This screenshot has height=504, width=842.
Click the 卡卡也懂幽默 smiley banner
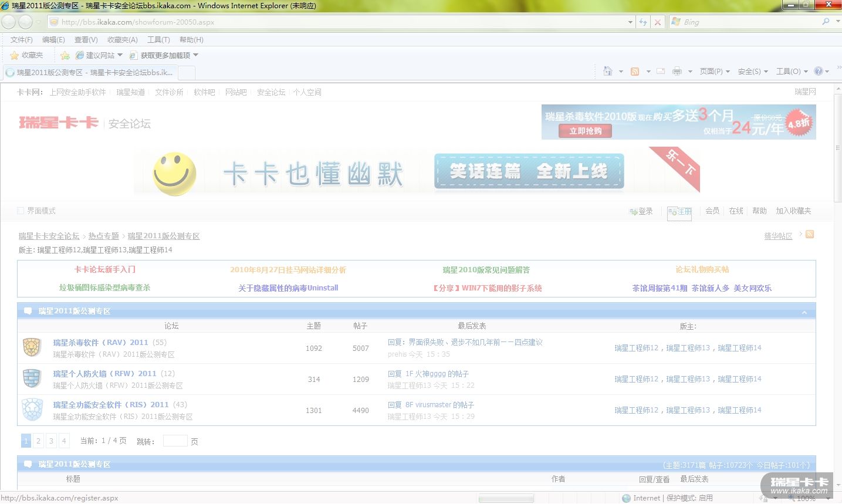(x=417, y=171)
